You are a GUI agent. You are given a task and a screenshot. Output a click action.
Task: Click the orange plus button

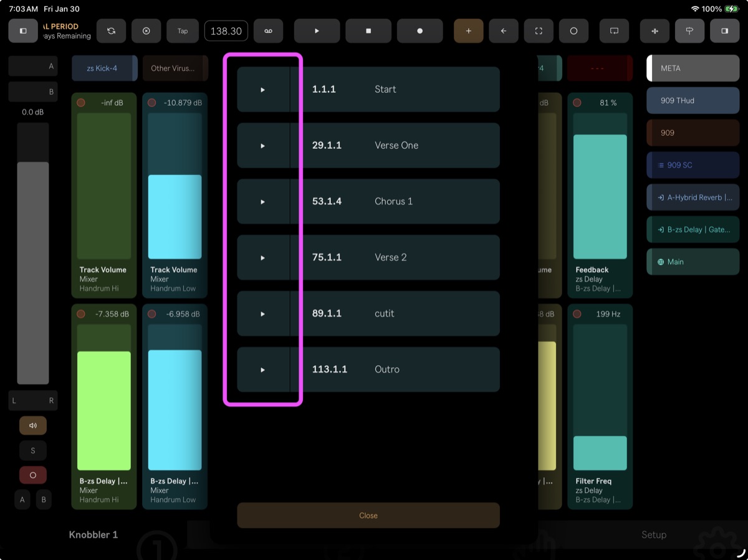pos(468,31)
